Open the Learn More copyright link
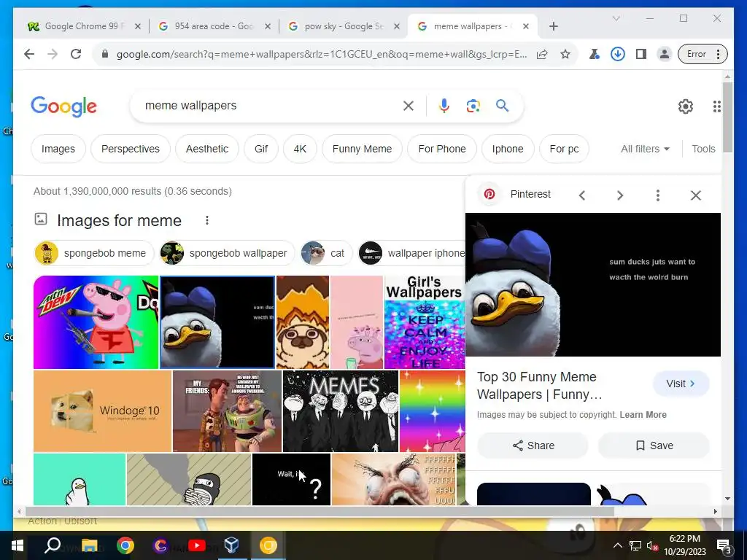747x560 pixels. coord(643,415)
